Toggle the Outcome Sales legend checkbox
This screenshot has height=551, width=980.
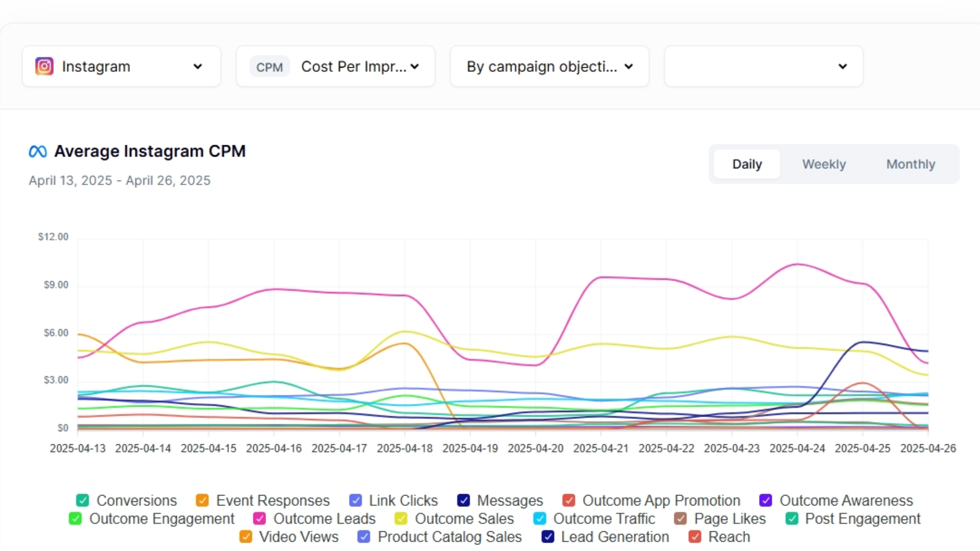point(401,519)
